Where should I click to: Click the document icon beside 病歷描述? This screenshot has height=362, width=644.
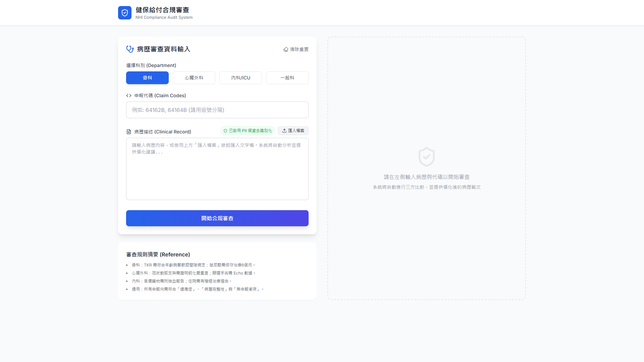(129, 132)
